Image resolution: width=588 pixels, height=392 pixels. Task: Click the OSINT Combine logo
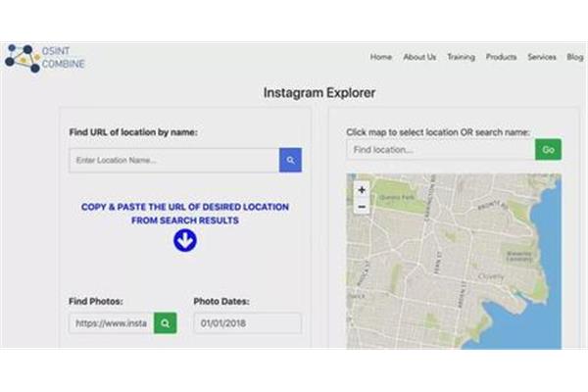tap(45, 59)
